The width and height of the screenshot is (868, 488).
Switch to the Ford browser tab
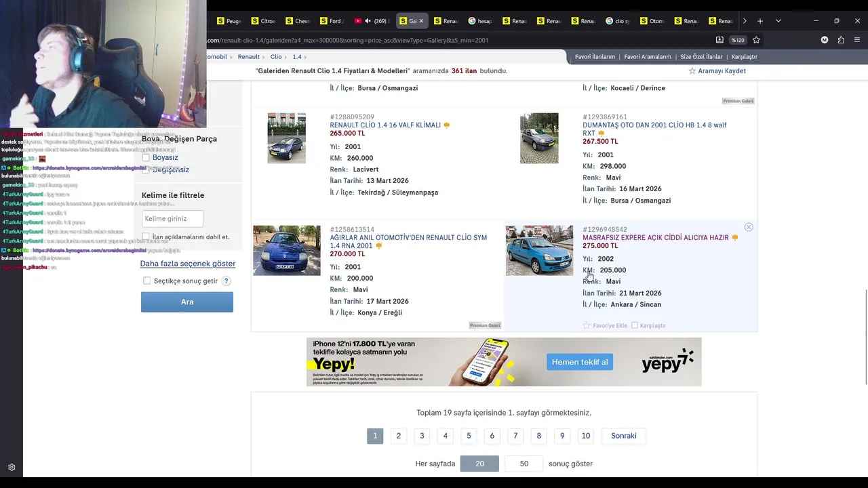click(x=333, y=21)
